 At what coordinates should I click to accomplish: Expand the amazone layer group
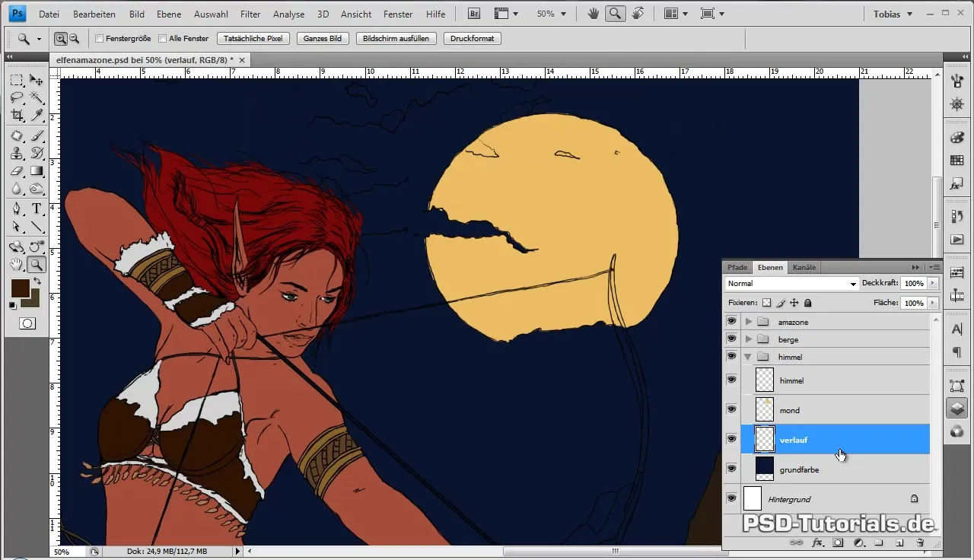[749, 322]
